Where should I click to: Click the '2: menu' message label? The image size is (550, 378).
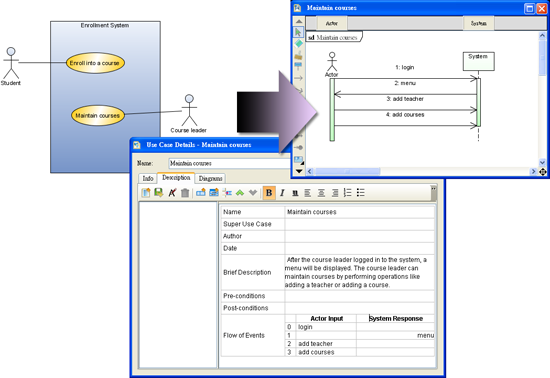[x=405, y=83]
